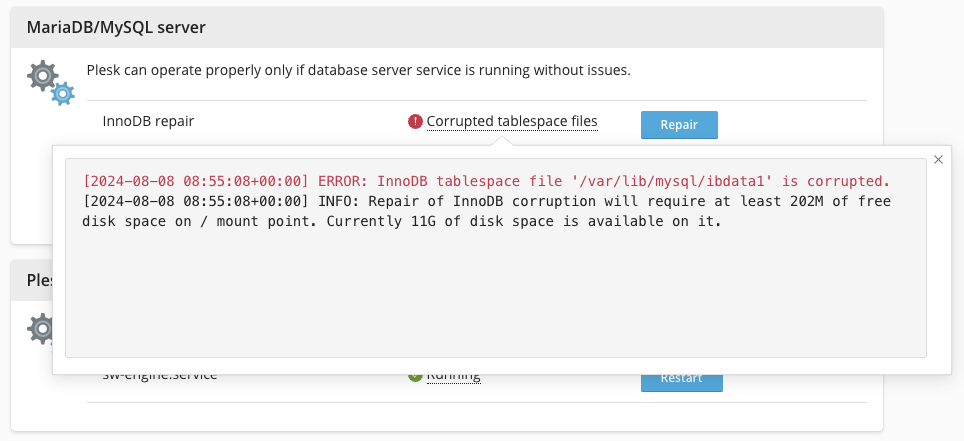Click the gear icon in the lower panel
The width and height of the screenshot is (964, 441).
point(40,327)
